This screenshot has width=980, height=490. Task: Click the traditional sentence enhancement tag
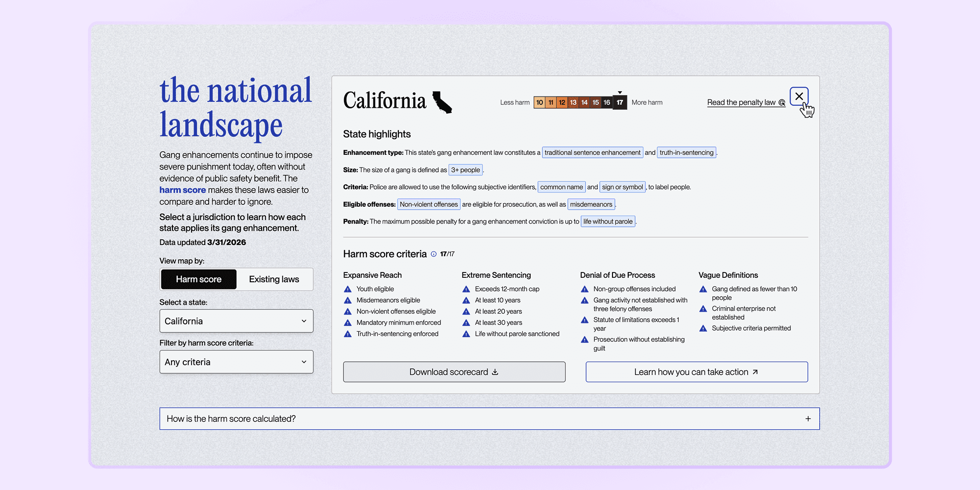[592, 152]
